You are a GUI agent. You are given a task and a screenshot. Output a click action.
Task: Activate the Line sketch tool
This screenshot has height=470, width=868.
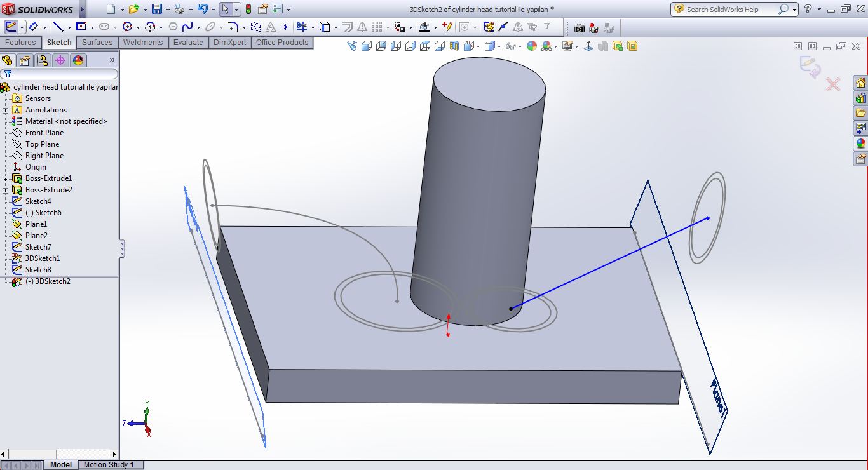pyautogui.click(x=58, y=27)
